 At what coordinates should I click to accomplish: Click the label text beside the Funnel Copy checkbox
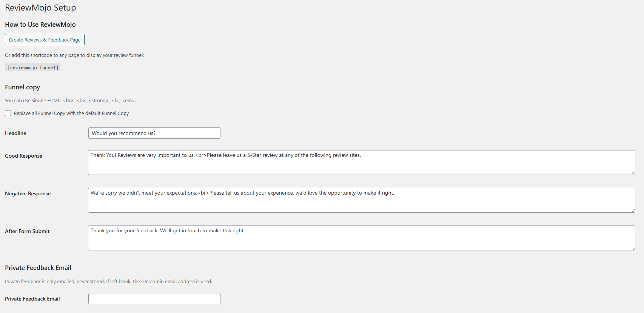pyautogui.click(x=71, y=114)
